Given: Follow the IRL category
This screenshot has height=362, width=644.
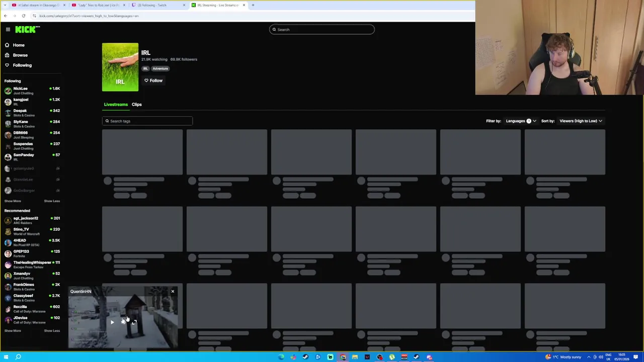Looking at the screenshot, I should 153,80.
